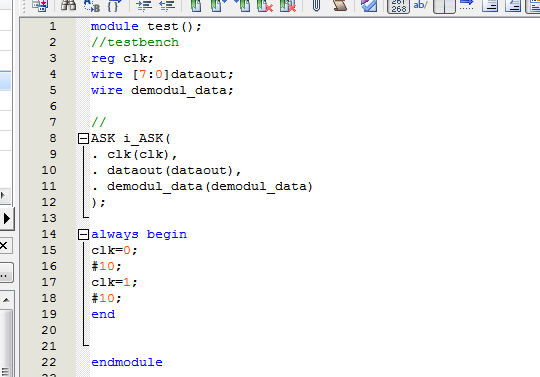
Task: Click the '//testbench' comment
Action: tap(135, 42)
